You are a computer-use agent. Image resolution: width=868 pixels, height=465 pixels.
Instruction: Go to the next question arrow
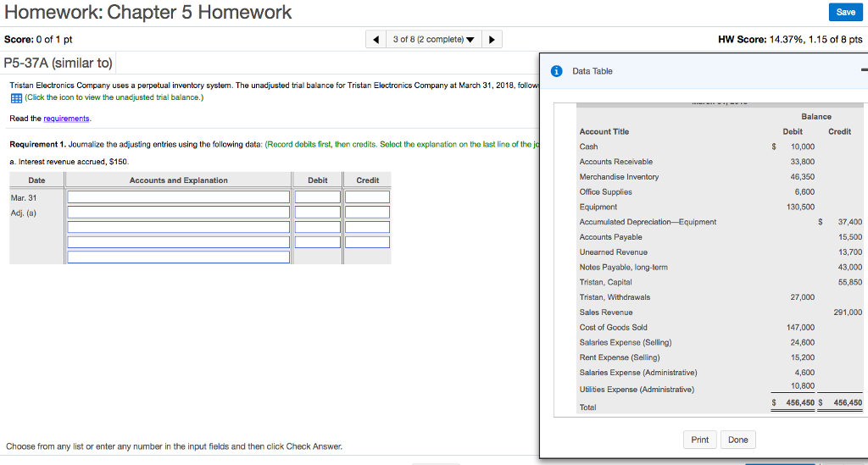(x=492, y=39)
